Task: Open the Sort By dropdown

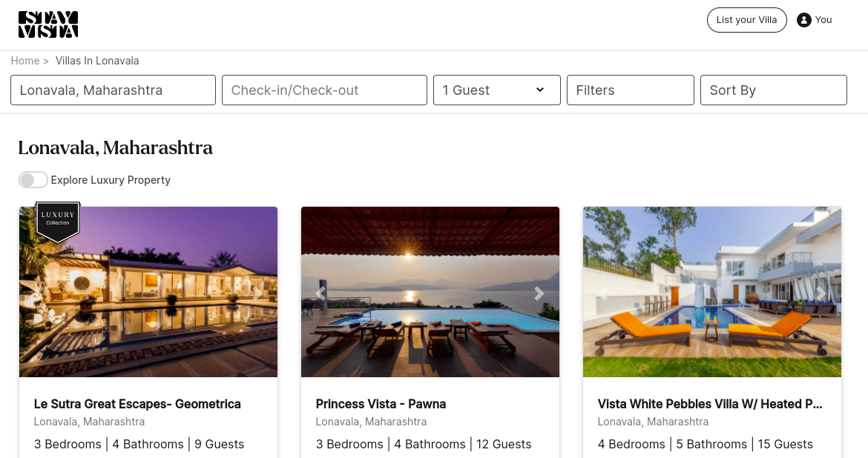Action: pos(773,90)
